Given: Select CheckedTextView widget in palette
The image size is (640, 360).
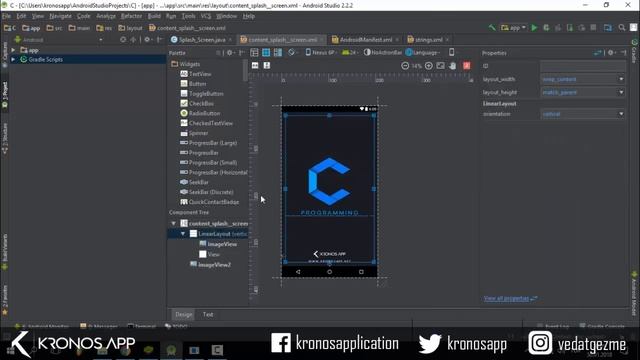Looking at the screenshot, I should pyautogui.click(x=207, y=123).
